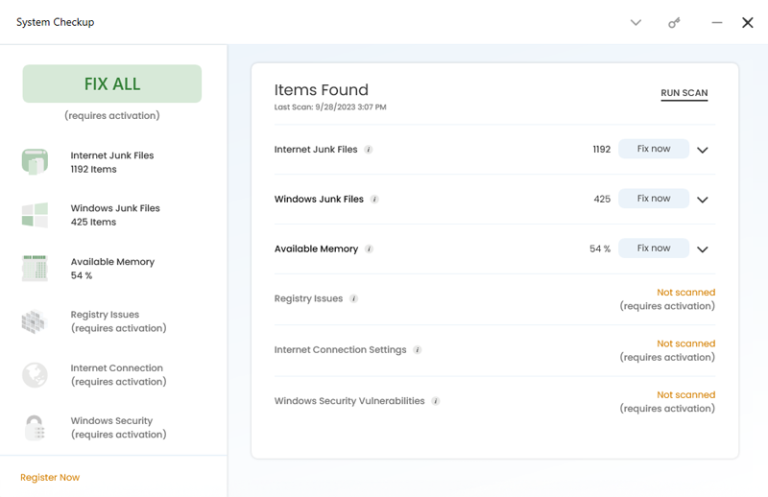This screenshot has height=497, width=768.
Task: Fix now for Available Memory
Action: pyautogui.click(x=653, y=248)
